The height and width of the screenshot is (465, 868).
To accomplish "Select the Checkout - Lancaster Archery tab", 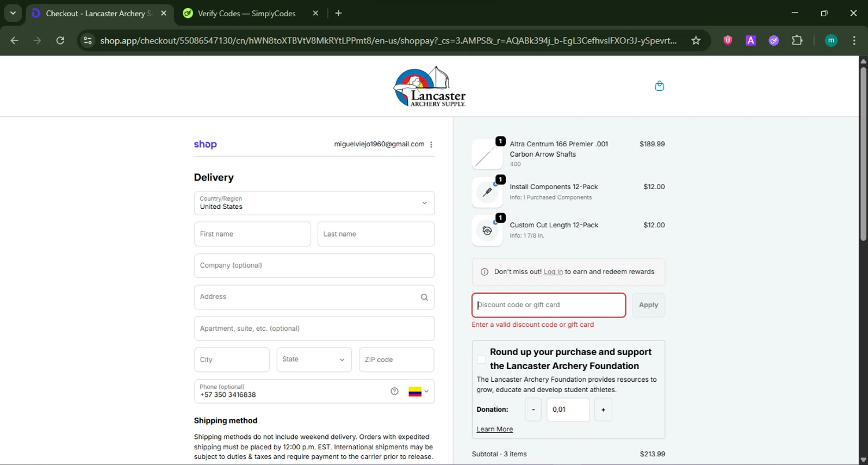I will pos(100,13).
